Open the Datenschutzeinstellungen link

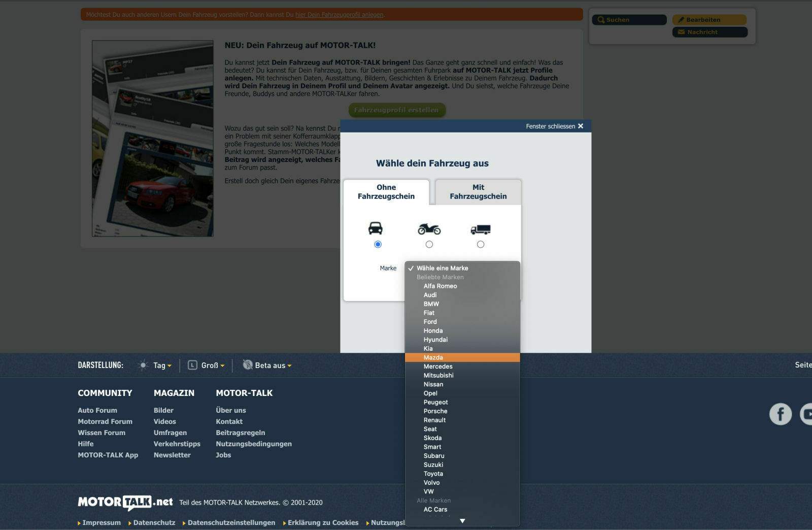[231, 522]
